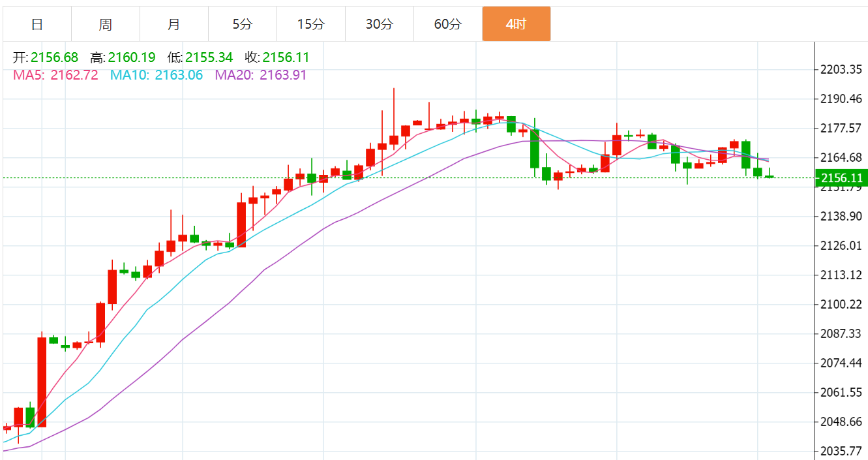Click the 2074.44 price axis label
Screen dimensions: 868x460
pos(840,363)
